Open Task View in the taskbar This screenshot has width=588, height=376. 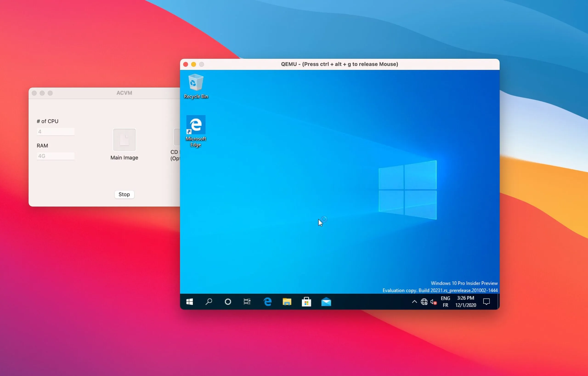(x=247, y=302)
